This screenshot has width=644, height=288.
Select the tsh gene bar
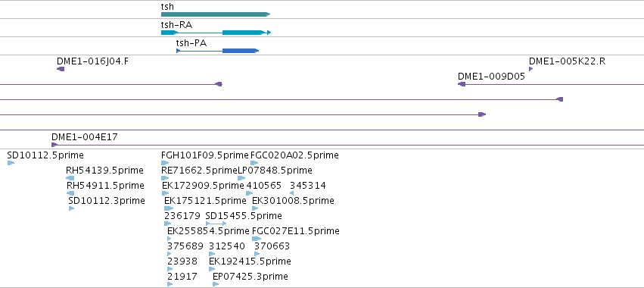(x=216, y=14)
